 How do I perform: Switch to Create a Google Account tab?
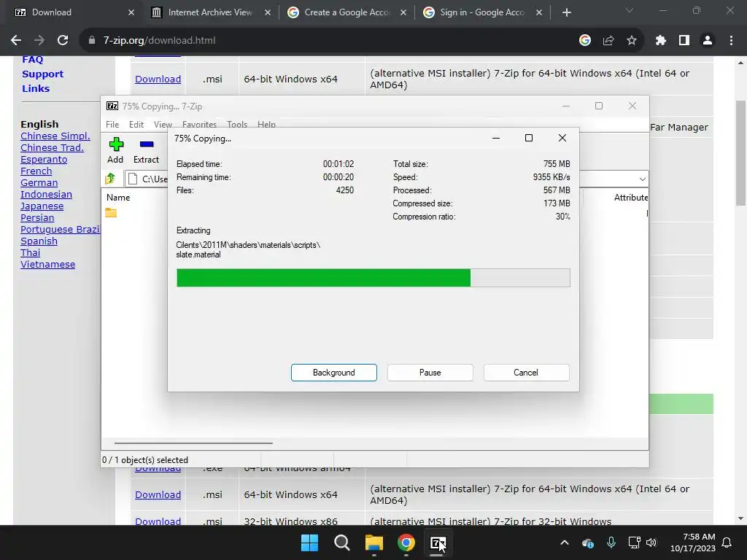(347, 12)
